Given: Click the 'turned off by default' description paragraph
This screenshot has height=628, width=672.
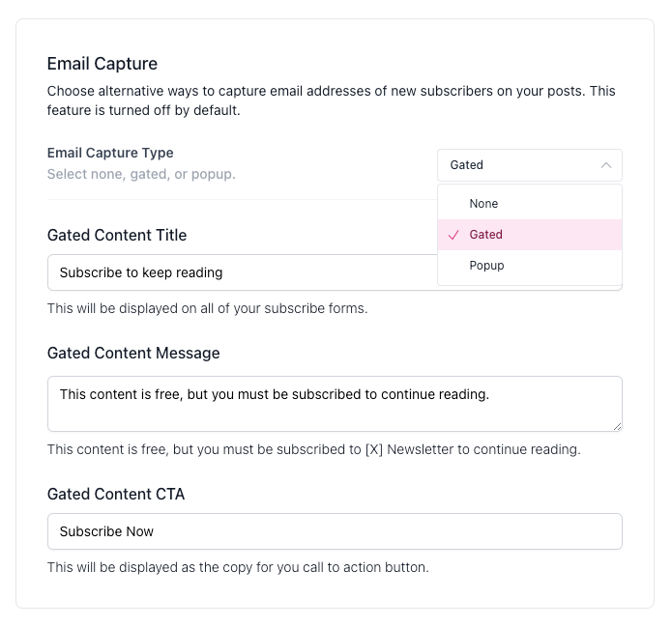Looking at the screenshot, I should point(331,100).
